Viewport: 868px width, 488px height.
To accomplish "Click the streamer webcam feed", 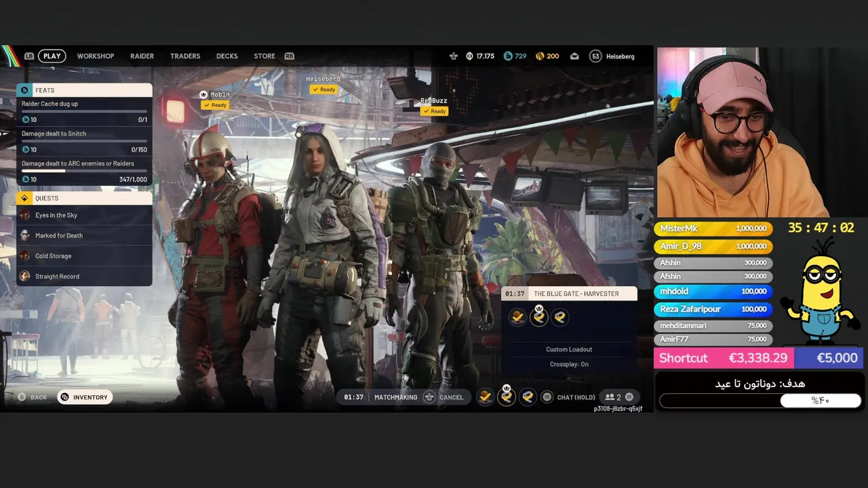I will click(761, 132).
